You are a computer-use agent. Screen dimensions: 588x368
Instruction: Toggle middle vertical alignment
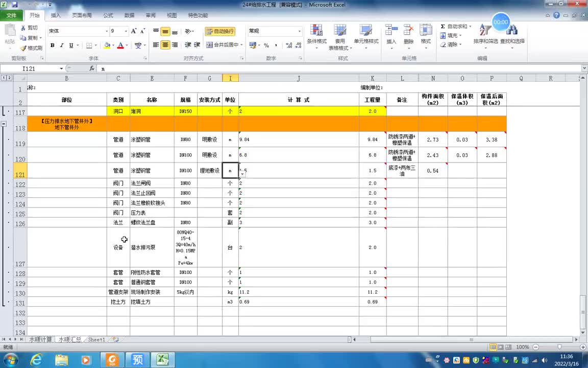(165, 31)
